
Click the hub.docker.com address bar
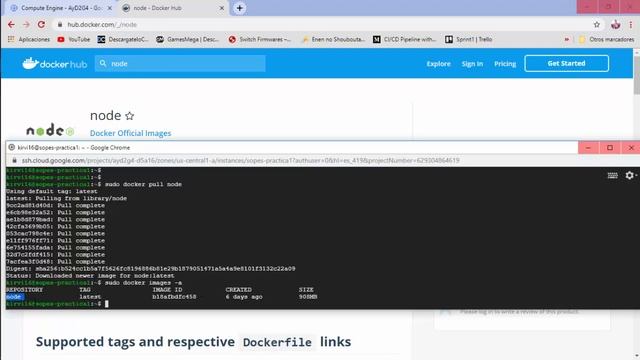pos(322,24)
